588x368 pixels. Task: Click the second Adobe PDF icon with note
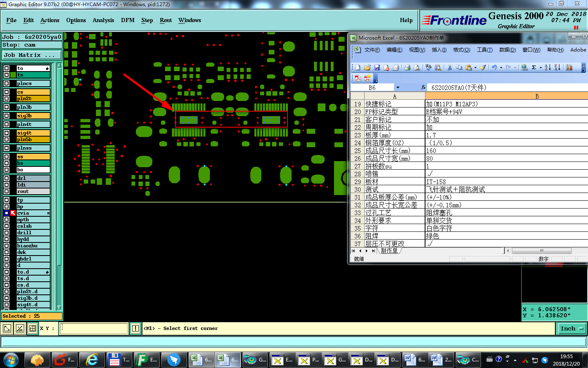click(x=367, y=78)
